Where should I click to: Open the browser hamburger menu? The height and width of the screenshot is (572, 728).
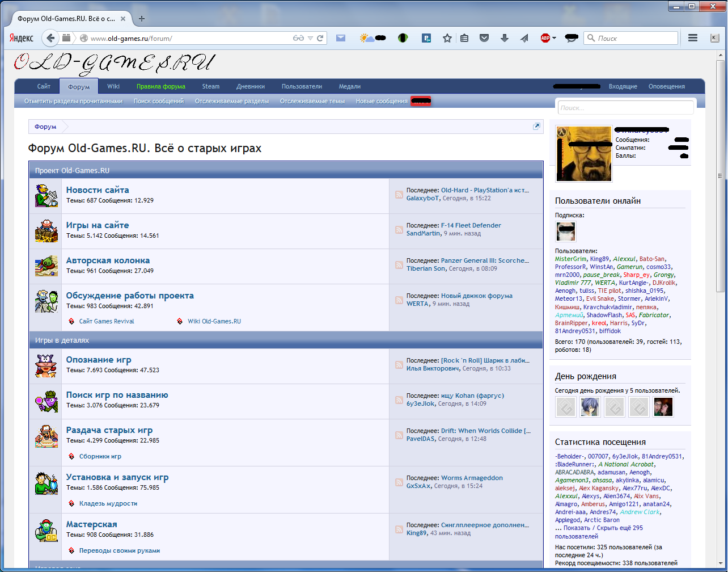[x=692, y=38]
